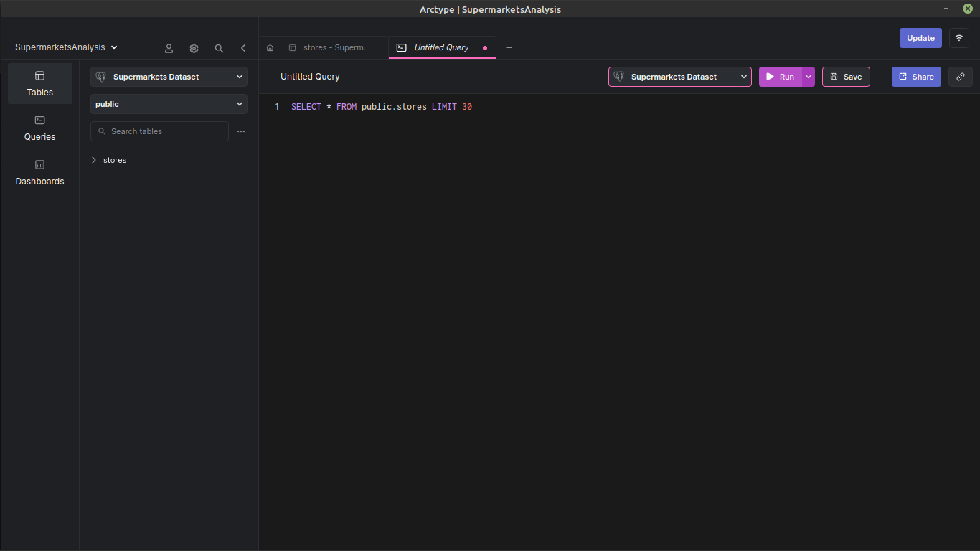Open the Run button's dropdown arrow

pyautogui.click(x=809, y=77)
